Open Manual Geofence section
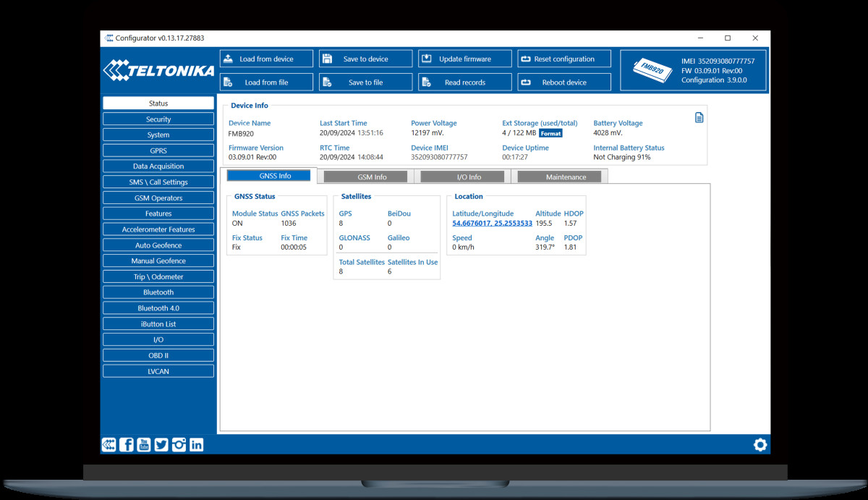Image resolution: width=868 pixels, height=500 pixels. (158, 260)
